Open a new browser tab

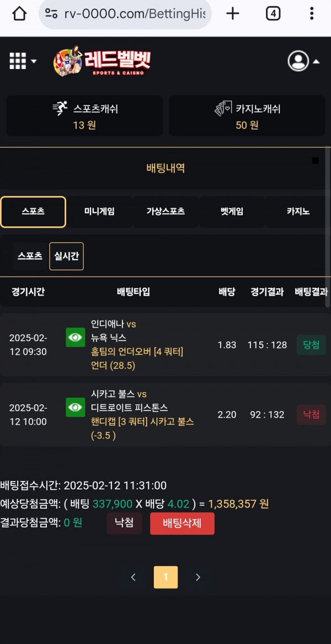233,14
